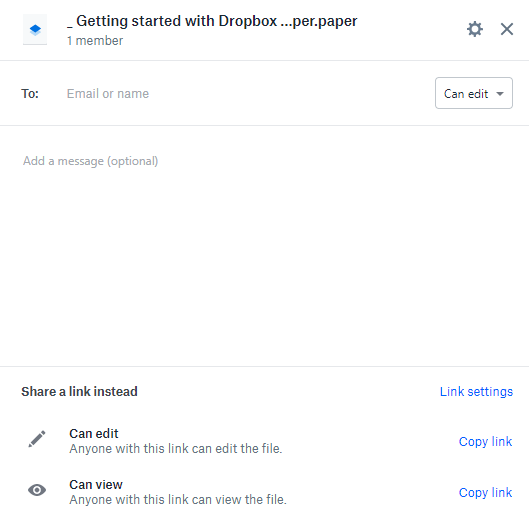Copy link for Can view access
Viewport: 529px width, 523px height.
[x=485, y=493]
